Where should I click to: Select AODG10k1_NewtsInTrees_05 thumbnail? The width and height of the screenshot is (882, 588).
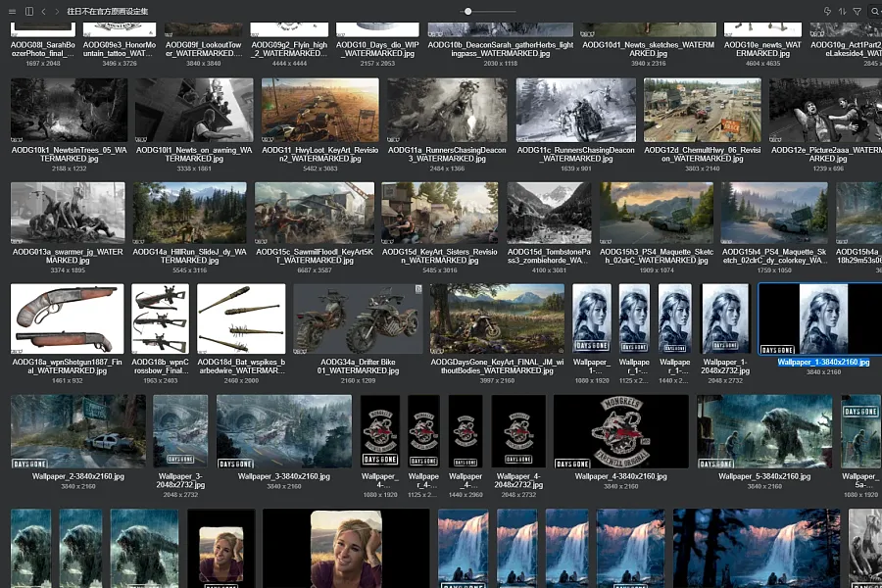(x=70, y=111)
